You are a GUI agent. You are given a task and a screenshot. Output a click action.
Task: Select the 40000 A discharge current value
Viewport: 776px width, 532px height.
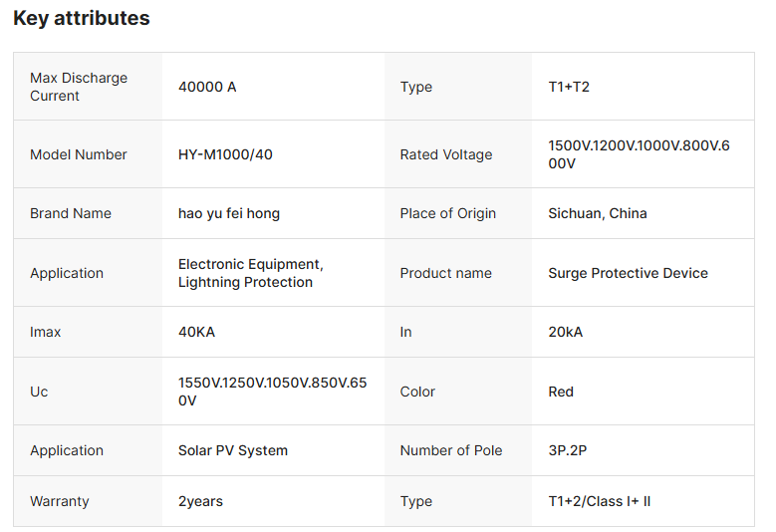[207, 87]
